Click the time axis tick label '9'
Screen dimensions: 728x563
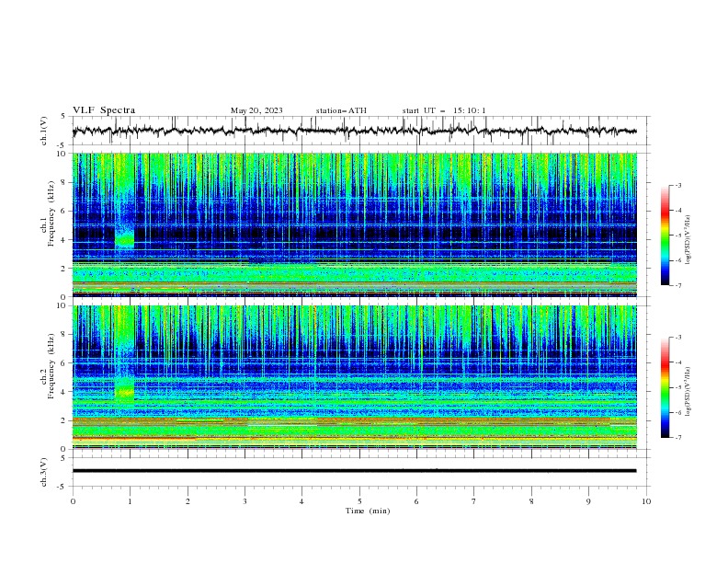[x=588, y=501]
